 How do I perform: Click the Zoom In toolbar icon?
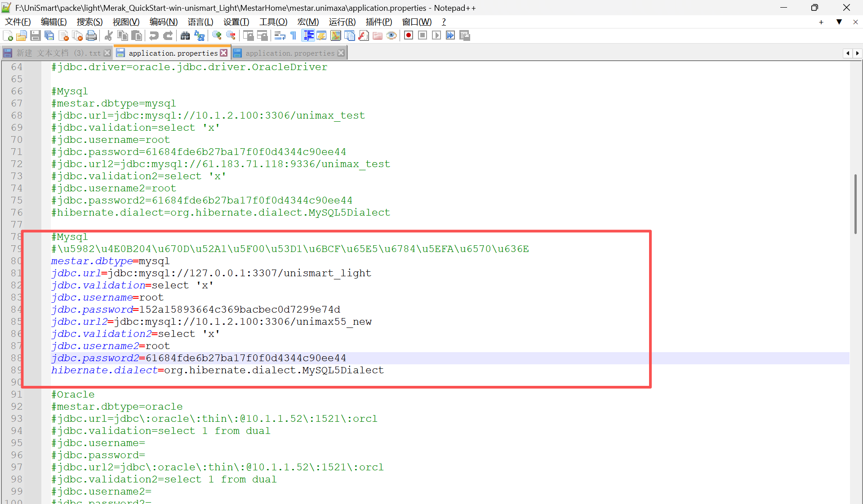(217, 36)
